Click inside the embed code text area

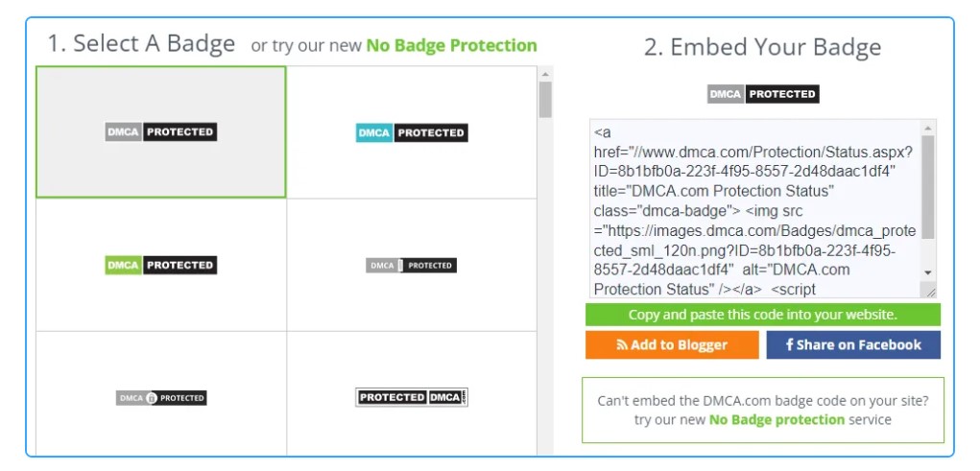[754, 208]
